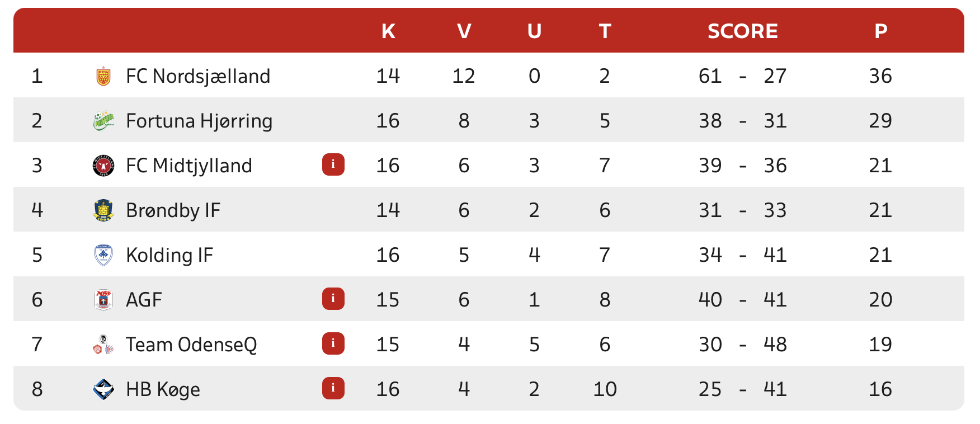Open the FC Nordsjælland team link
The width and height of the screenshot is (980, 424).
pyautogui.click(x=198, y=76)
